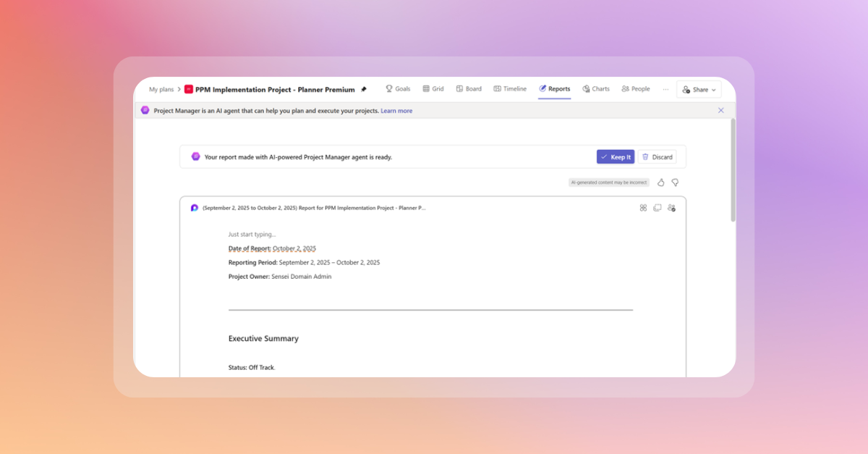
Task: Switch to the Goals tab
Action: (x=397, y=89)
